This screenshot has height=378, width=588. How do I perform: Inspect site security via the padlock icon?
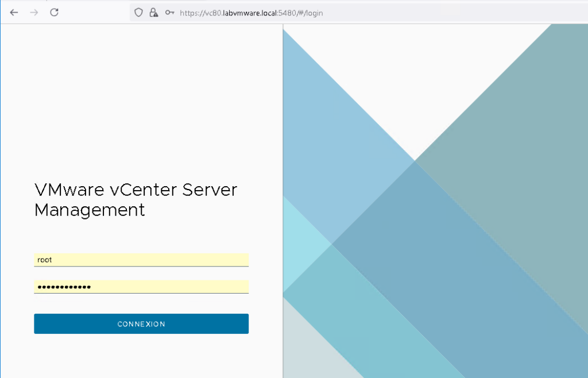(153, 12)
